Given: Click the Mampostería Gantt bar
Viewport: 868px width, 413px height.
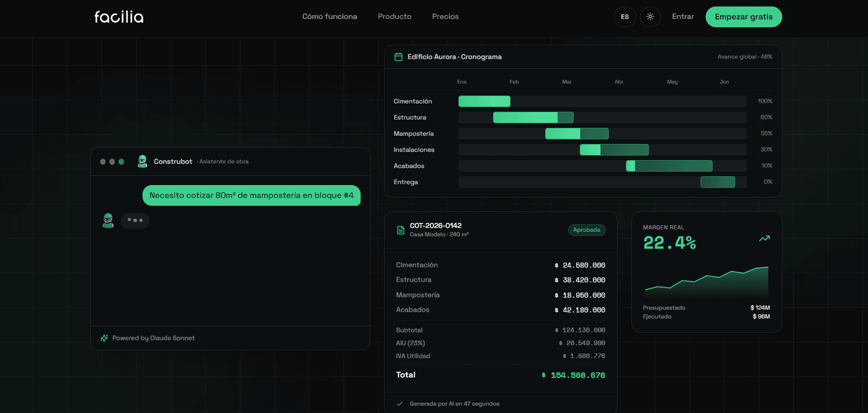Looking at the screenshot, I should click(x=577, y=134).
